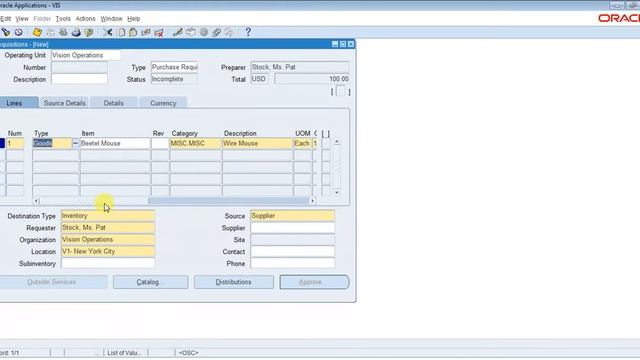The height and width of the screenshot is (360, 640).
Task: Click the Close Form toolbar icon
Action: [x=89, y=32]
